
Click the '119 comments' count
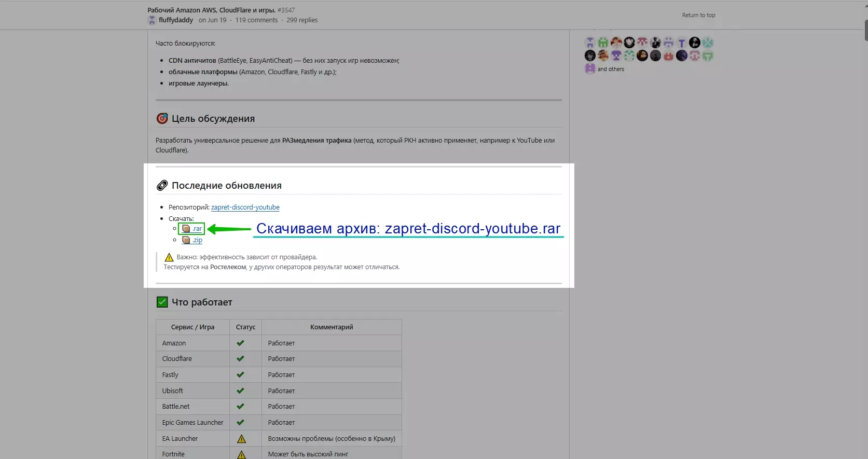(256, 20)
